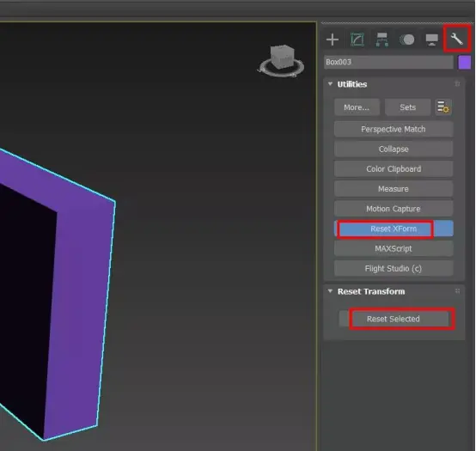Click the Reset Selected button
Screen dimensions: 476x451
(x=394, y=319)
